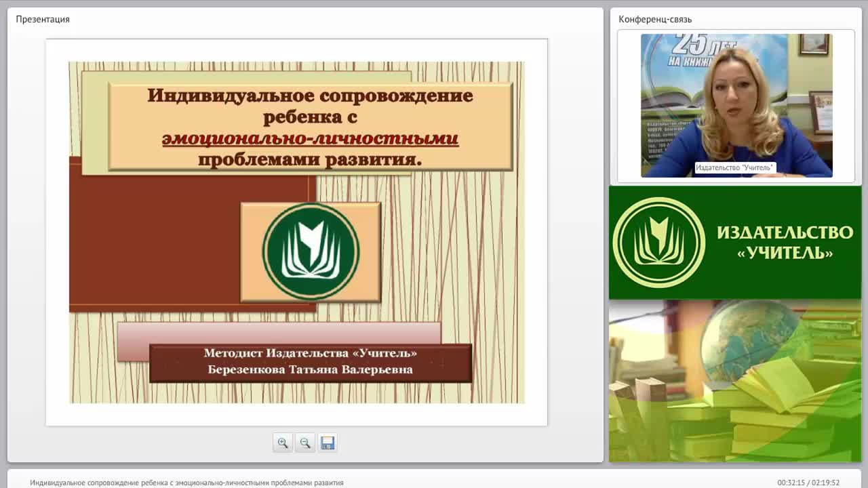Click the time counter 00:32:15 / 02:19:52

point(808,483)
